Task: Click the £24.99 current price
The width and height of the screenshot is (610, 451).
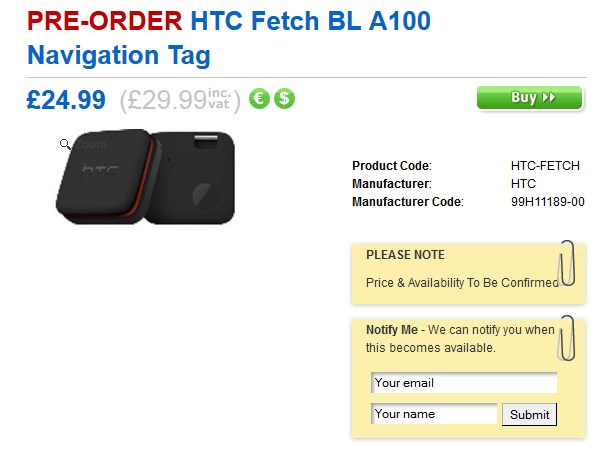Action: pos(66,99)
